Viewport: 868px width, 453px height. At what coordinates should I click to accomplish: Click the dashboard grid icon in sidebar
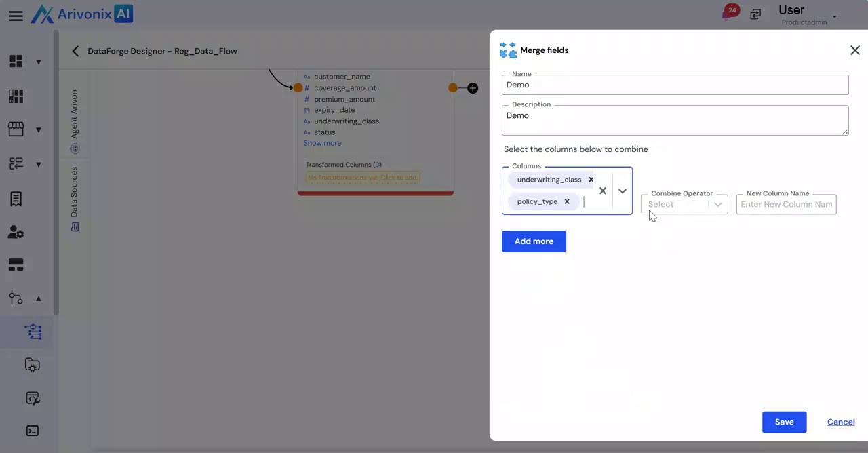coord(16,62)
